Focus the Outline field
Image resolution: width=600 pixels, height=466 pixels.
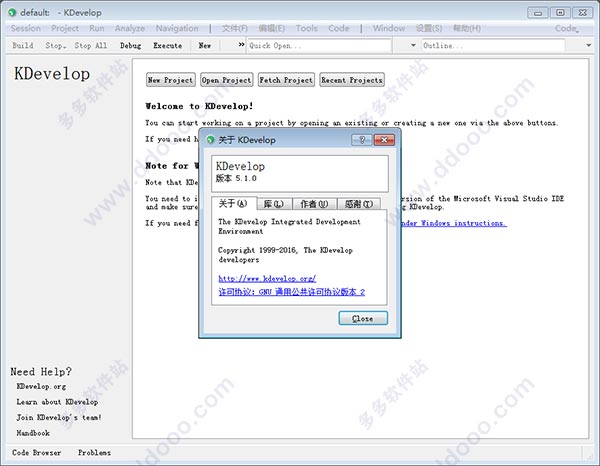coord(494,46)
